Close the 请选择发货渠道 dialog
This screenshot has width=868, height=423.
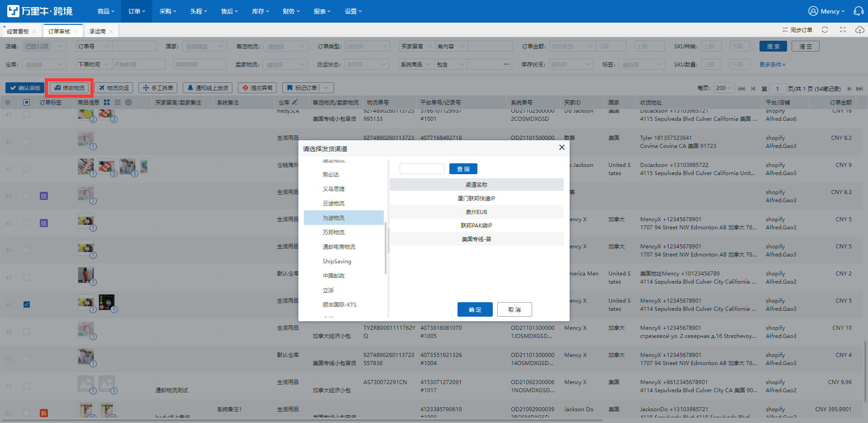(x=561, y=147)
